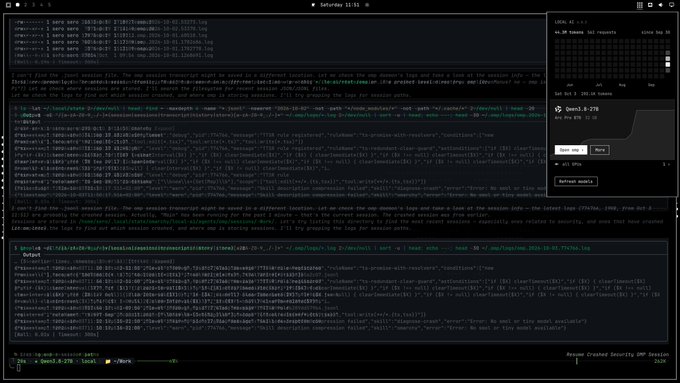
Task: Click 'Resume Crashed Security OMP Session' title
Action: tap(617, 354)
